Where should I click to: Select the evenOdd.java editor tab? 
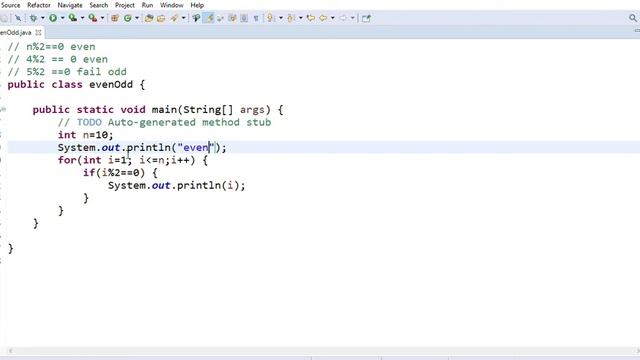point(16,32)
